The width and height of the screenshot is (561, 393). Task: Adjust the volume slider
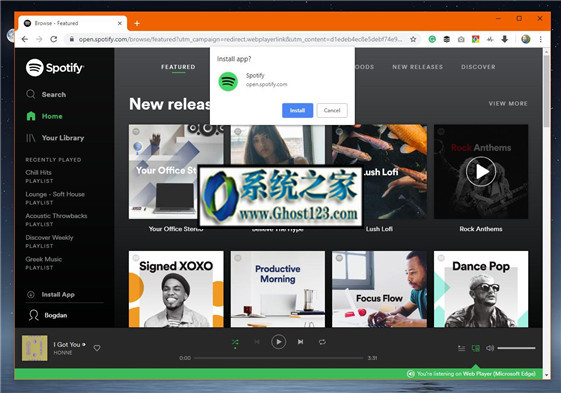(x=516, y=348)
